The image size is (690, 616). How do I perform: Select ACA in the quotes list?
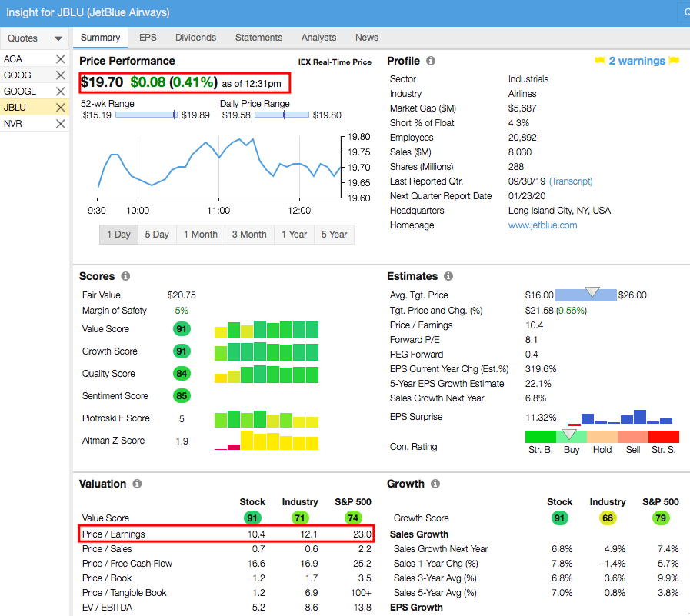tap(13, 59)
